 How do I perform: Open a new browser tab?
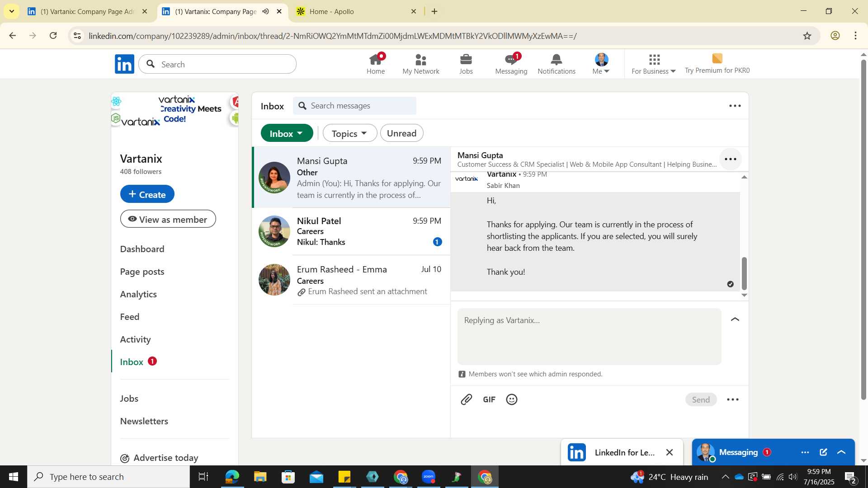click(434, 11)
